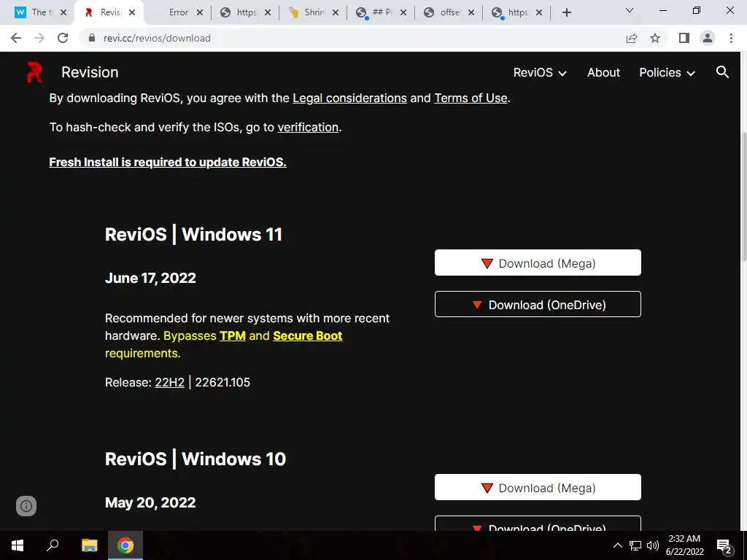Click the network tray icon
Image resolution: width=747 pixels, height=560 pixels.
[635, 545]
